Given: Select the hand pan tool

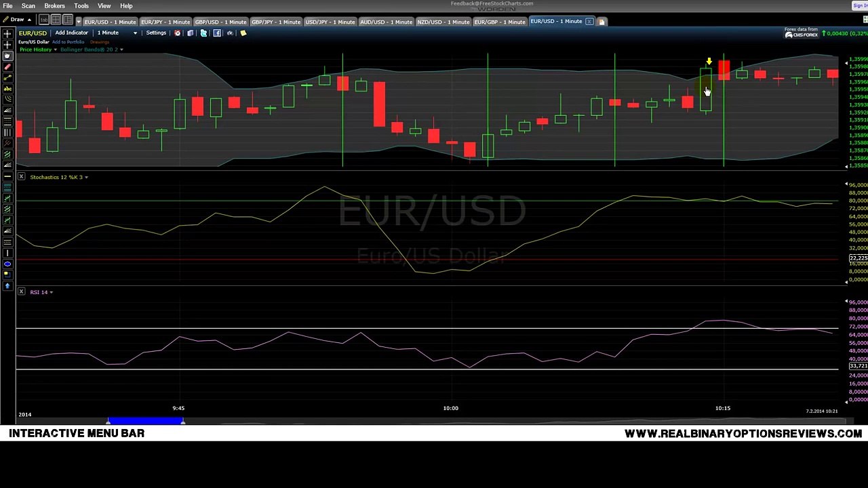Looking at the screenshot, I should click(x=7, y=56).
